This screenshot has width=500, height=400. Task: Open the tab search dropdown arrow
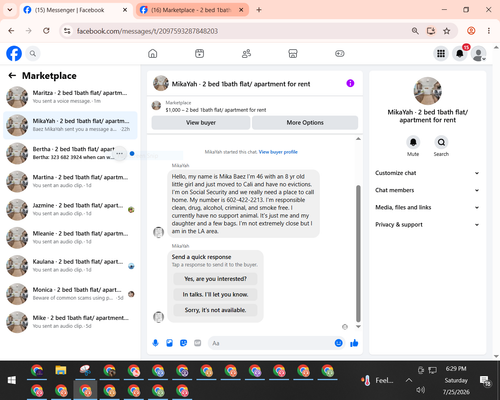click(10, 10)
